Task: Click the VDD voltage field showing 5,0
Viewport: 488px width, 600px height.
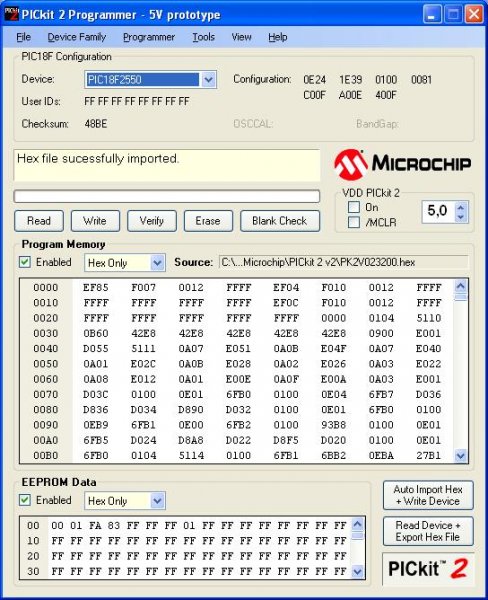Action: (x=439, y=211)
